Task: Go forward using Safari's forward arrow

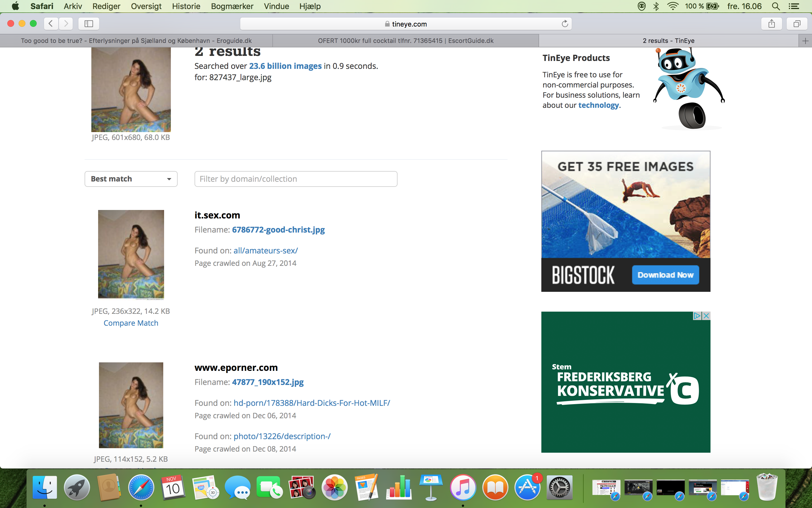Action: [x=66, y=23]
